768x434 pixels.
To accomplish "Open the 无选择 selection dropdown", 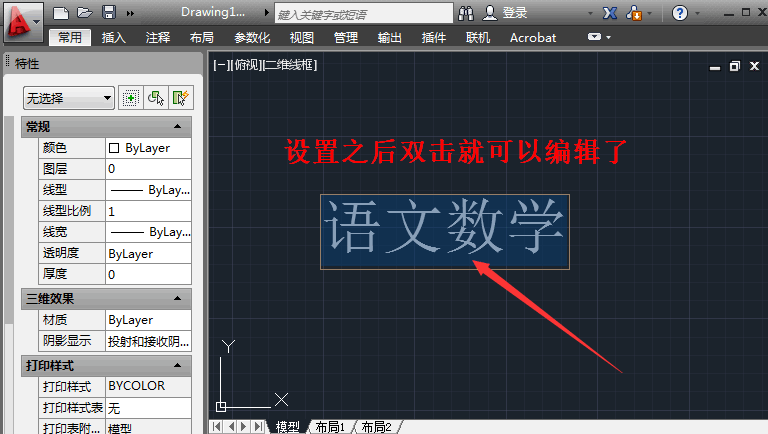I will [69, 98].
